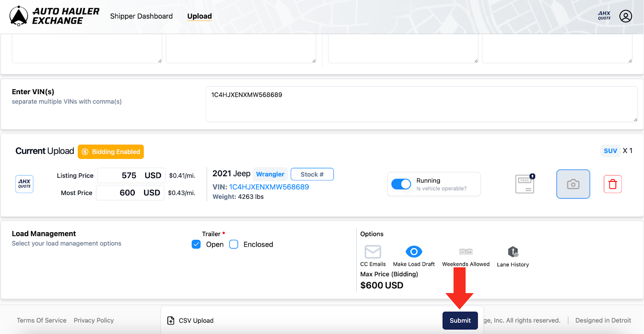
Task: Click the Stock # button
Action: point(312,174)
